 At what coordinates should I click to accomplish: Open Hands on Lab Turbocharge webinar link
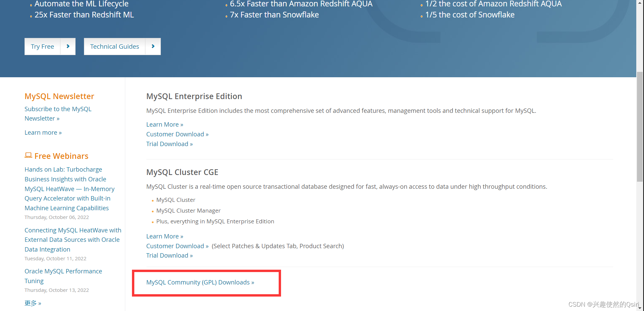[69, 189]
